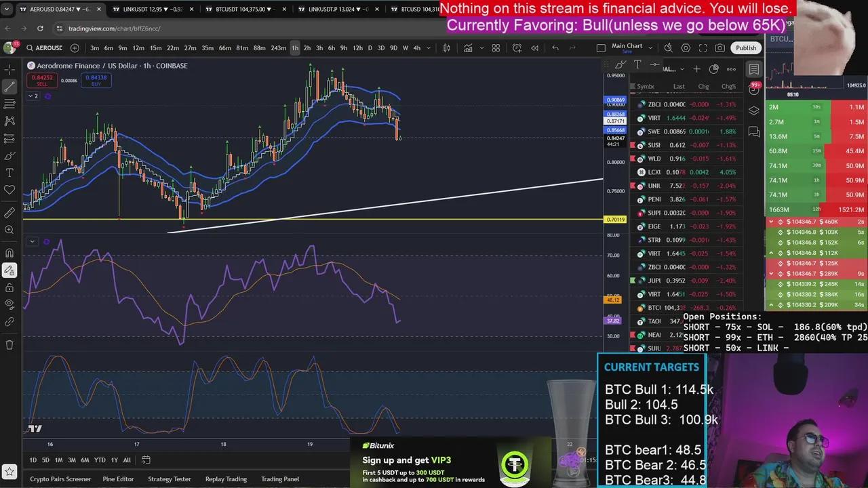Switch to the LINKUSDT 12.95 browser tab
868x488 pixels.
[x=153, y=9]
